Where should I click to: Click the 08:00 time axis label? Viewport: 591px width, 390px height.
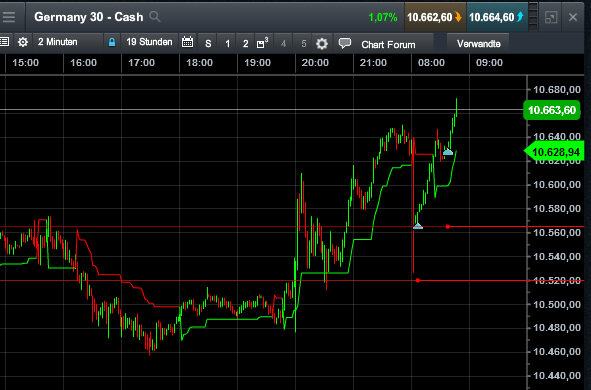431,63
